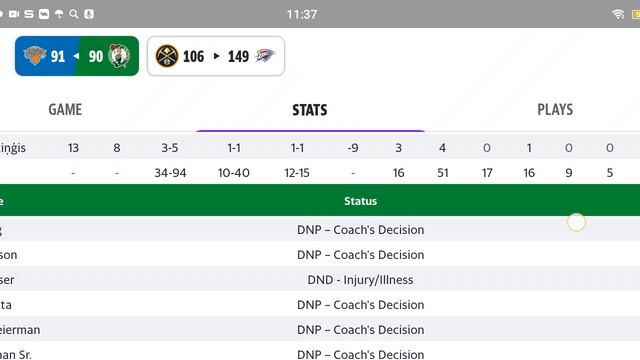
Task: Open the Nuggets 106 – Thunder 149 game
Action: pyautogui.click(x=216, y=56)
